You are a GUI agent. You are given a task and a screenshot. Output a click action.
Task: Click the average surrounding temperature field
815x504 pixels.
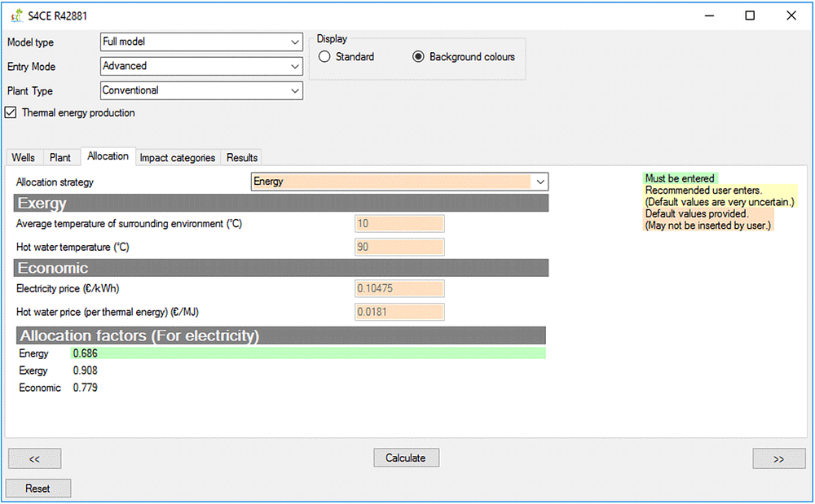(399, 224)
